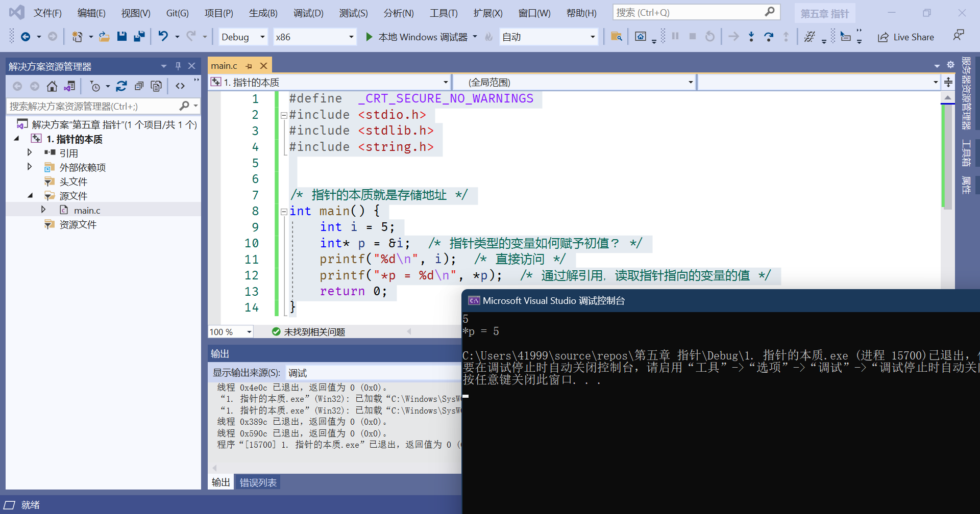Click the home icon in Solution Explorer
Screen dimensions: 980x514
click(x=52, y=86)
